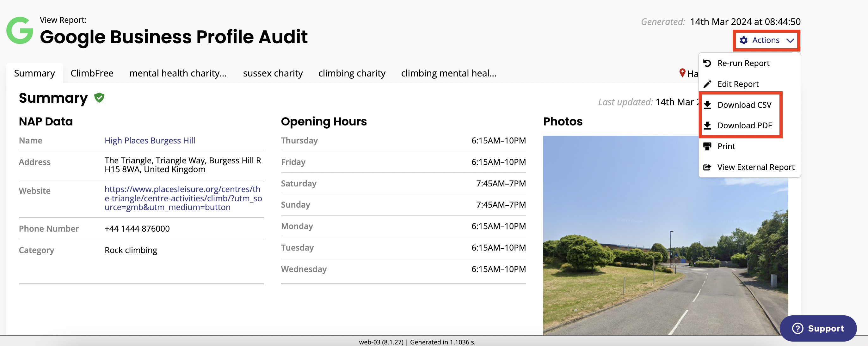The width and height of the screenshot is (868, 346).
Task: Click the Tuesday hours 6:15AM–10PM
Action: (x=498, y=248)
